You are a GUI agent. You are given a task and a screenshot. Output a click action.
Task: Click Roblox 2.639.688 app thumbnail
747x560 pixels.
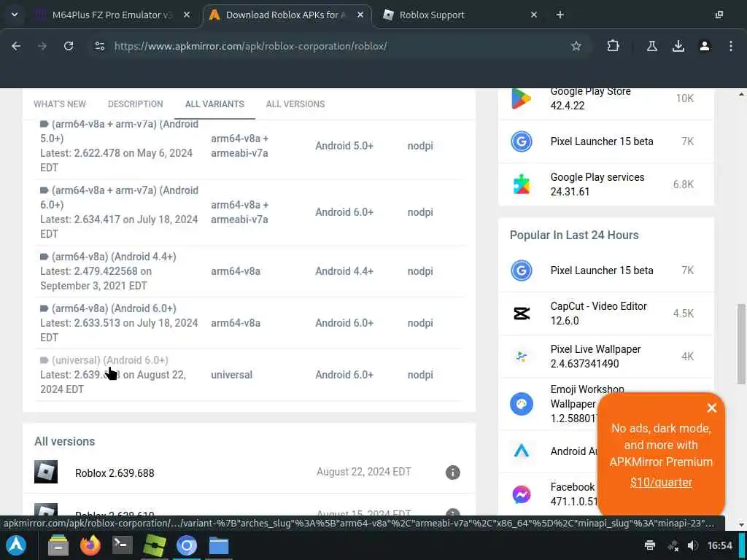pyautogui.click(x=46, y=472)
